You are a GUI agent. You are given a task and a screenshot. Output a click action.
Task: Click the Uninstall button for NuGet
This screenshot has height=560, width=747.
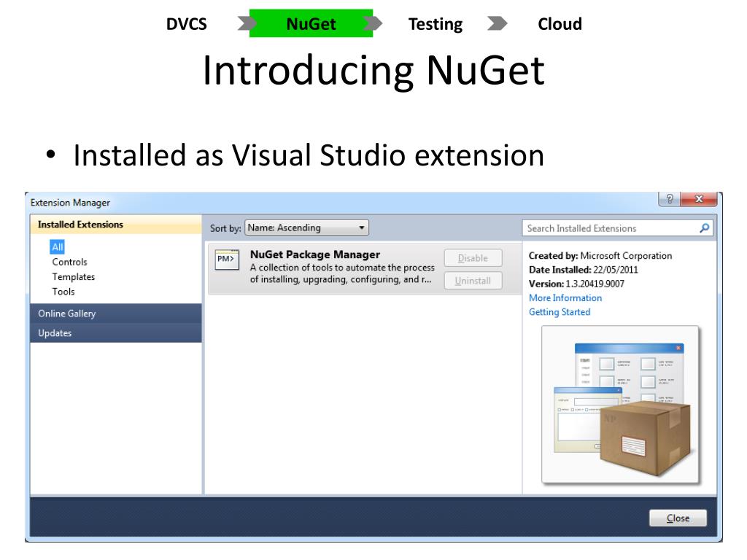point(473,281)
